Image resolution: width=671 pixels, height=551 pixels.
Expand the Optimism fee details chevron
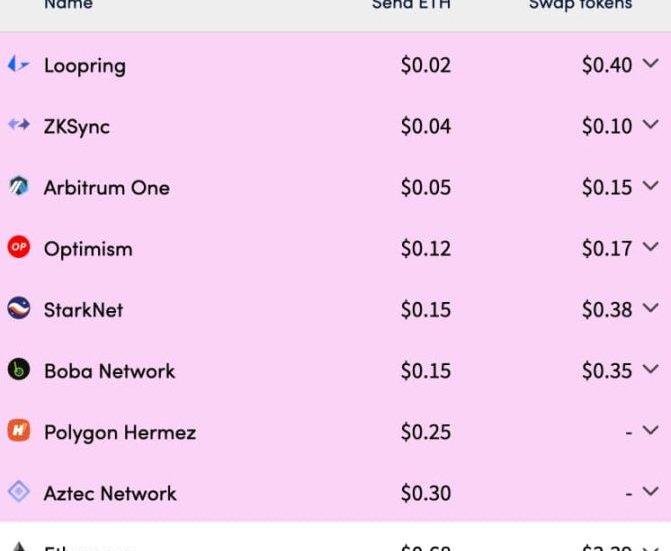(x=651, y=247)
